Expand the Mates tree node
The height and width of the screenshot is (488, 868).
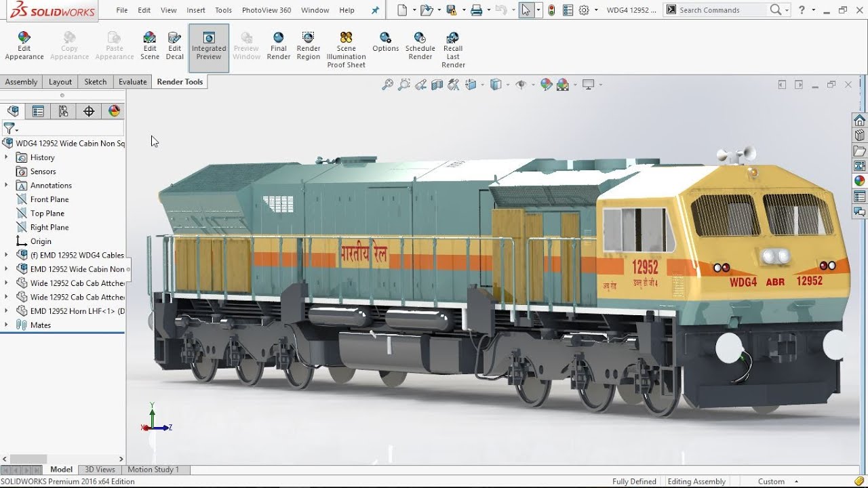tap(6, 325)
